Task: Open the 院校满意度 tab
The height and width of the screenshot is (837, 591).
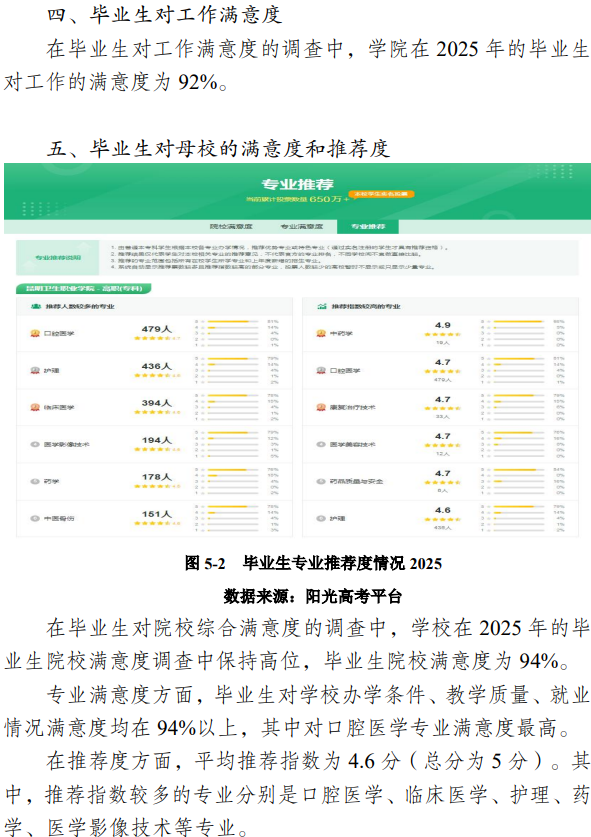Action: click(231, 226)
